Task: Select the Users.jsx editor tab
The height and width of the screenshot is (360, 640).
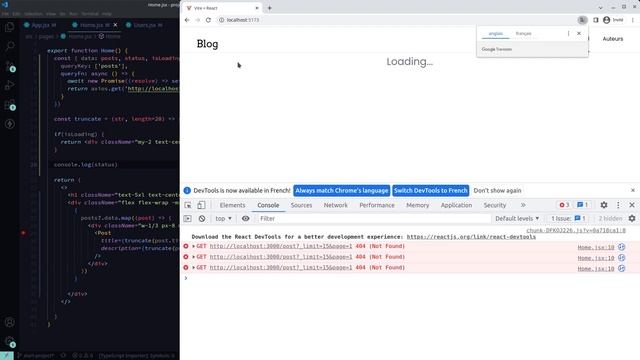Action: coord(144,25)
